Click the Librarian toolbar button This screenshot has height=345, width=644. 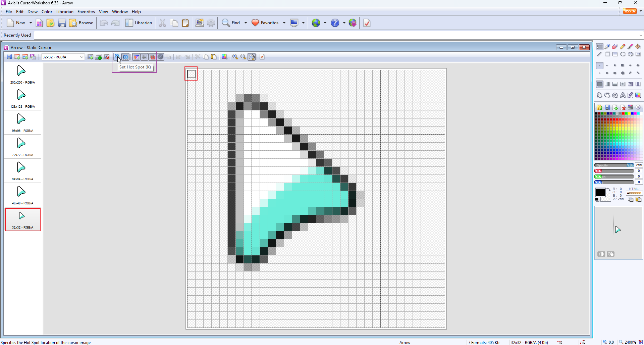coord(139,23)
